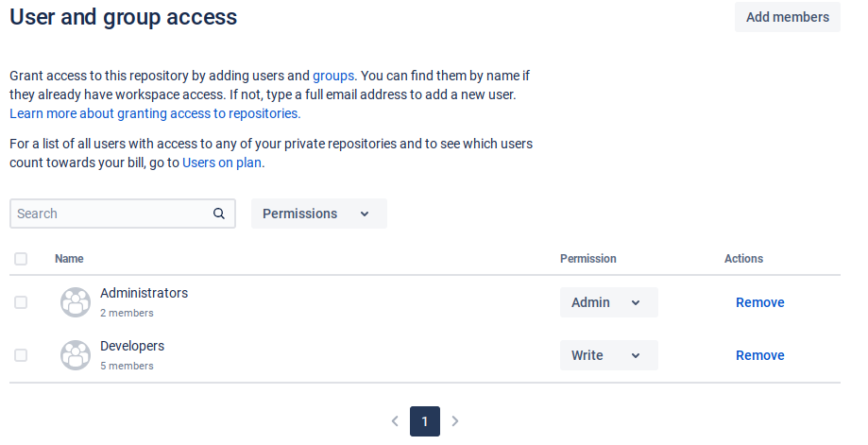
Task: Toggle the select-all header checkbox
Action: [x=21, y=259]
